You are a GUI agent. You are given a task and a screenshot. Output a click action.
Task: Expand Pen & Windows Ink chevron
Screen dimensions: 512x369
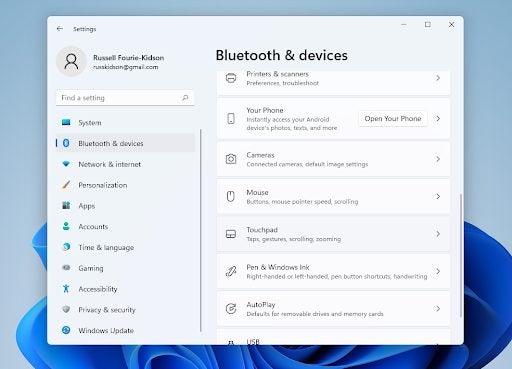438,271
